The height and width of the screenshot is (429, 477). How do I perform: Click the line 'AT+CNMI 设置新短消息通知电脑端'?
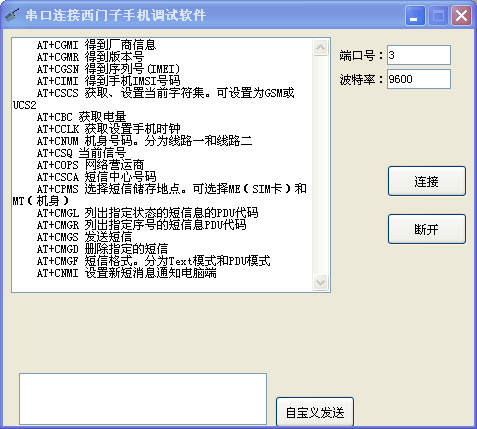click(126, 273)
